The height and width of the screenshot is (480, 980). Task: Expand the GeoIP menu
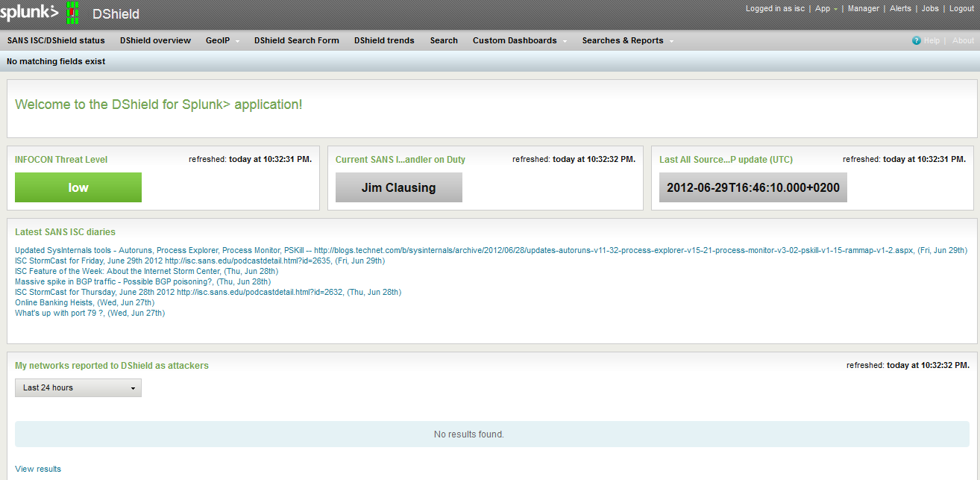222,41
